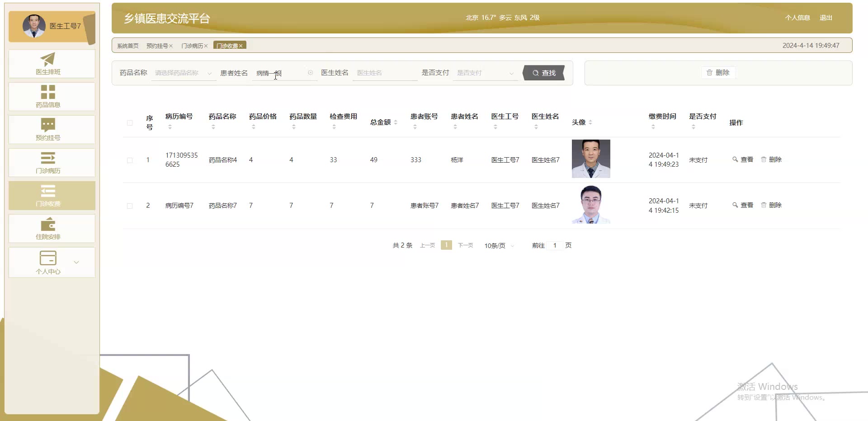Viewport: 868px width, 421px height.
Task: Toggle the select-all checkbox in table header
Action: [x=130, y=123]
